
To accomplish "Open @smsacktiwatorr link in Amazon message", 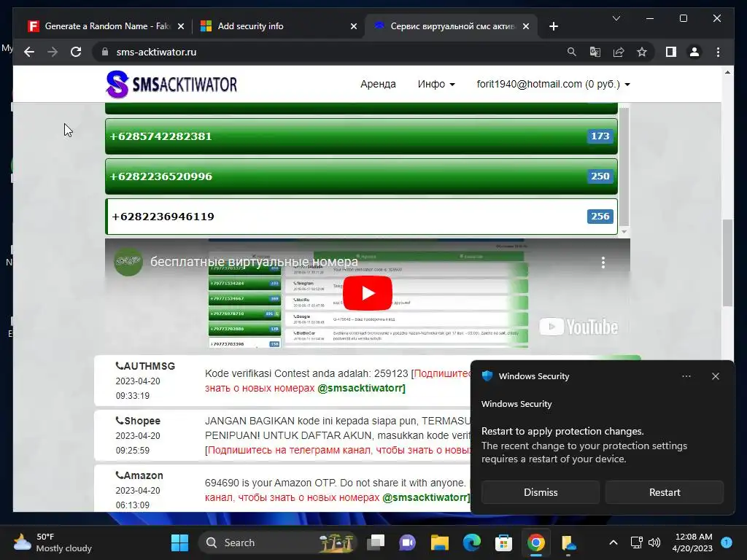I will pyautogui.click(x=426, y=497).
